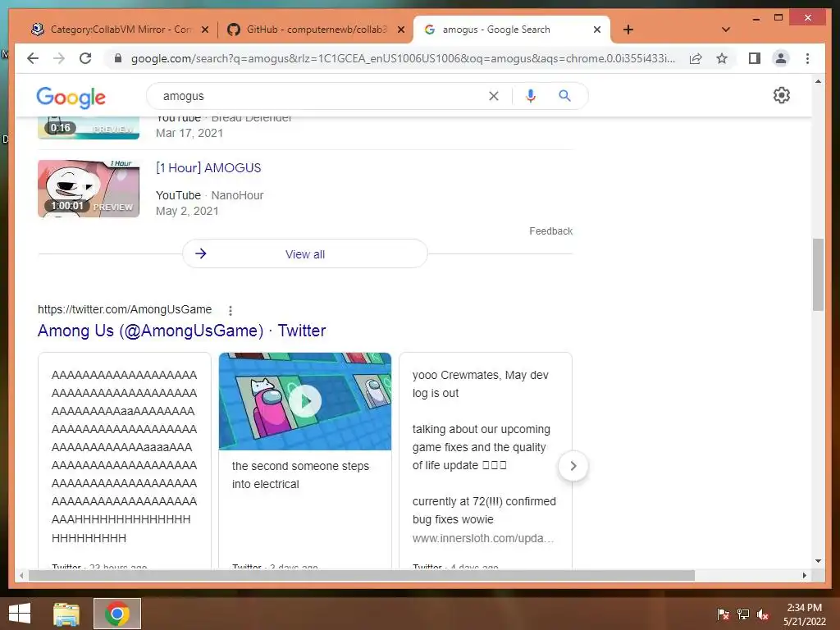Open the Windows Start menu

(20, 614)
